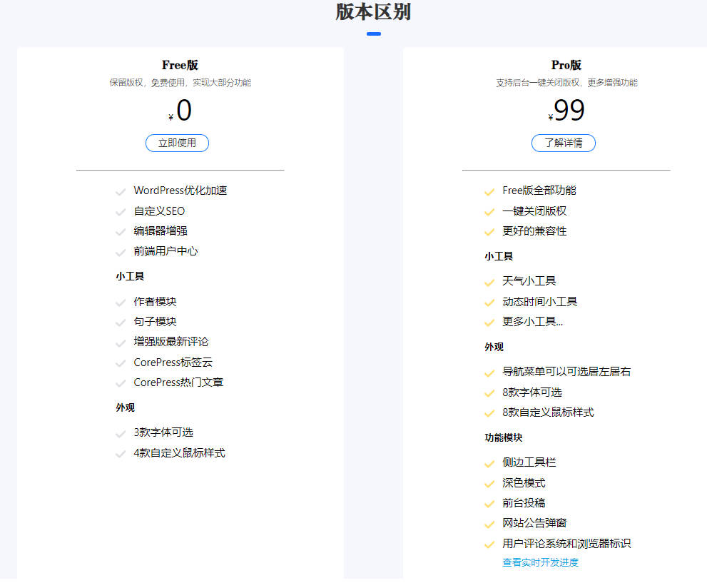Click yellow checkmark beside 更多小工具...
Viewport: 707px width, 588px height.
489,323
